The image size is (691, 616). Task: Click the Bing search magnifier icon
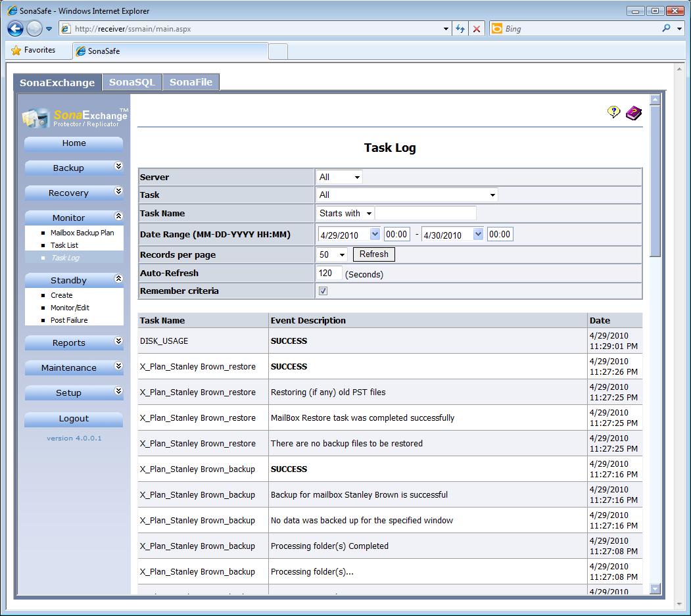point(666,29)
